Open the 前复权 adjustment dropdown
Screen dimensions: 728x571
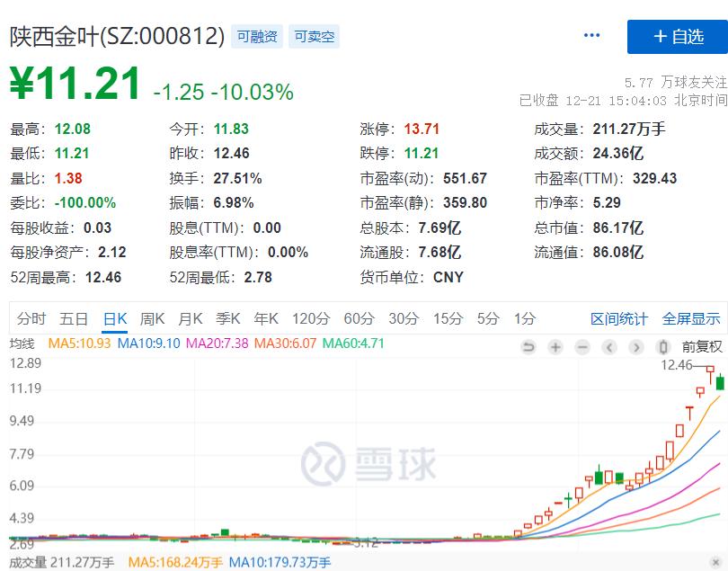(x=702, y=346)
